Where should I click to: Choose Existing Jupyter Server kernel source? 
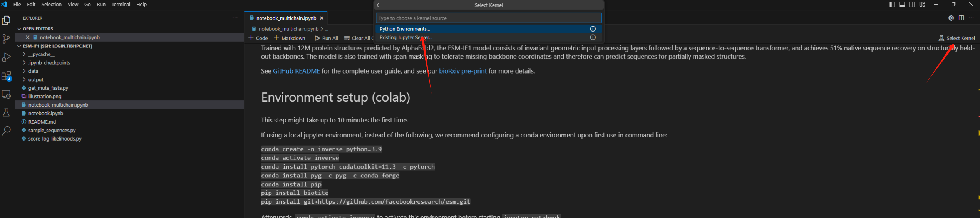tap(488, 37)
